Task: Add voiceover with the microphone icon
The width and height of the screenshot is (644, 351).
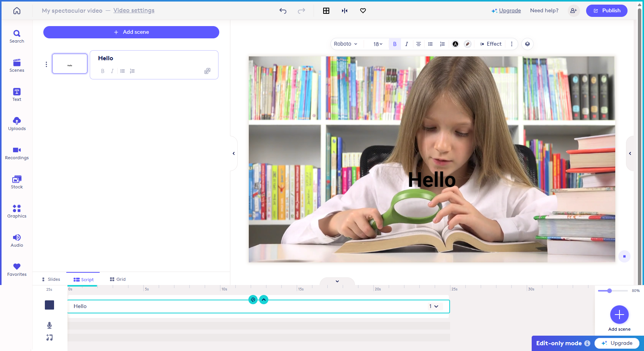Action: (49, 325)
